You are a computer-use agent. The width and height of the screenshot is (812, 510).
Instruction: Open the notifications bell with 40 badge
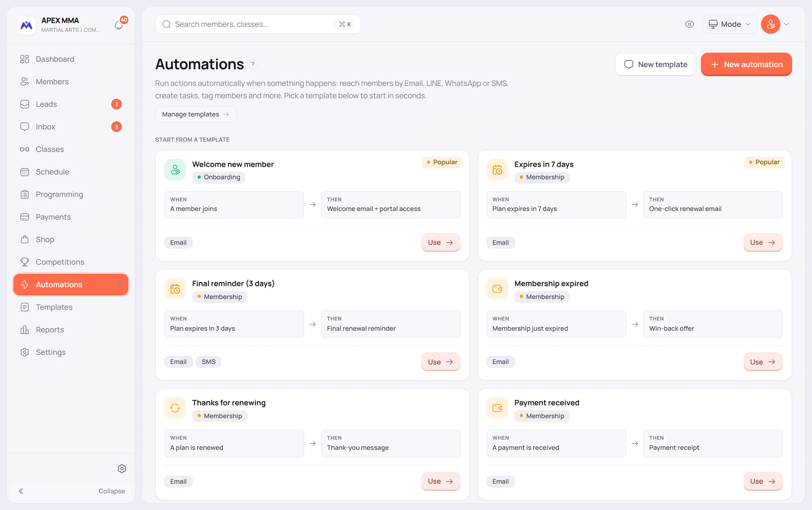pyautogui.click(x=119, y=25)
